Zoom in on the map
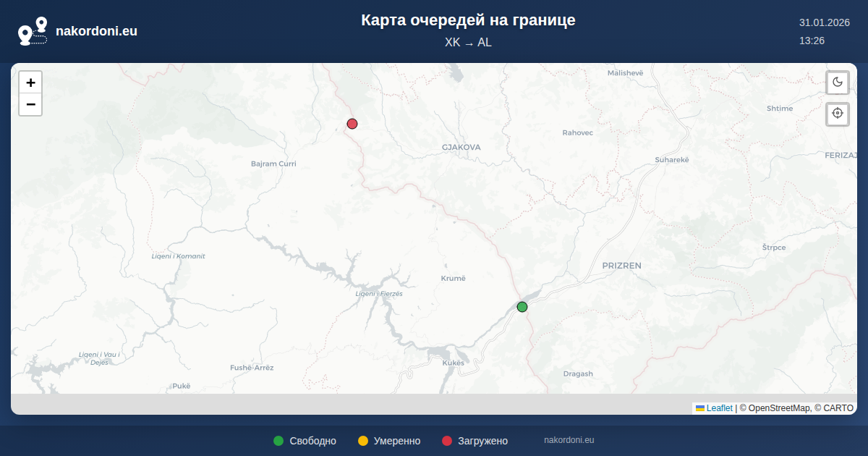Viewport: 868px width, 456px height. pyautogui.click(x=30, y=83)
